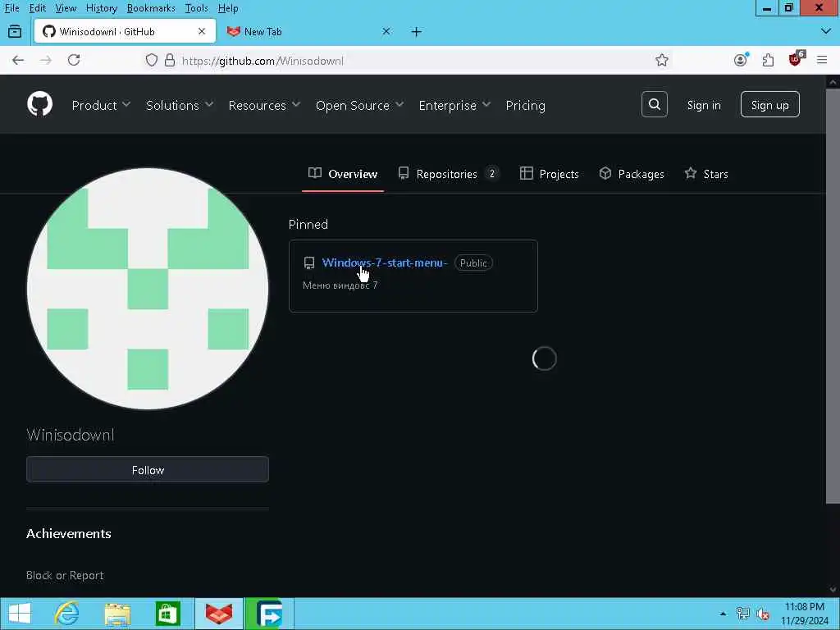Click the Sign in link

coord(703,105)
